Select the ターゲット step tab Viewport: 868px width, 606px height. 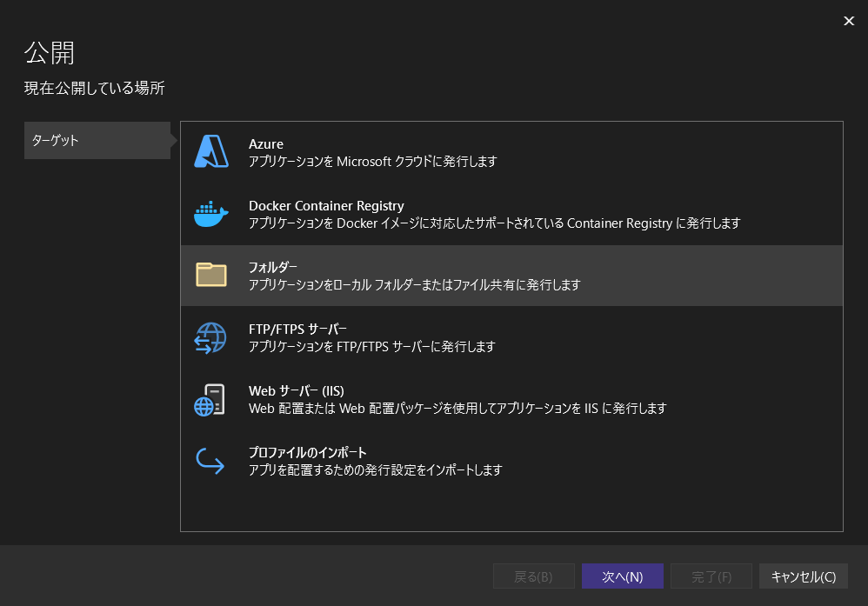97,141
